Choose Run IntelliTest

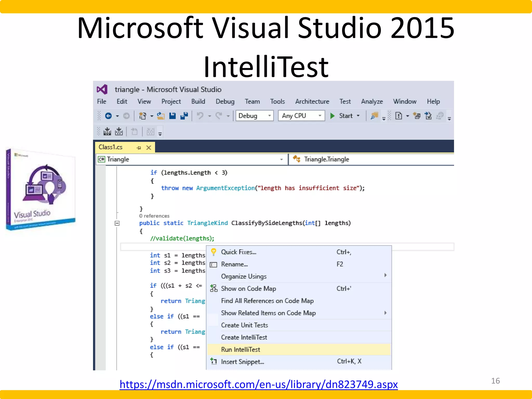coord(299,350)
